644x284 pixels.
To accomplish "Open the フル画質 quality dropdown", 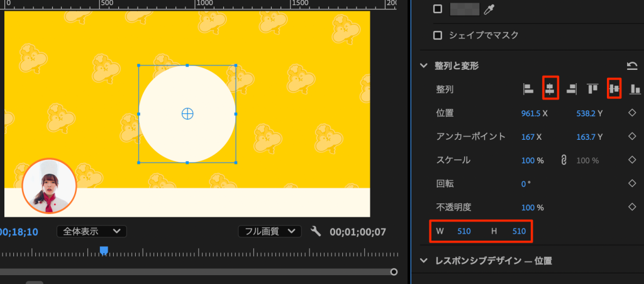I will (270, 231).
